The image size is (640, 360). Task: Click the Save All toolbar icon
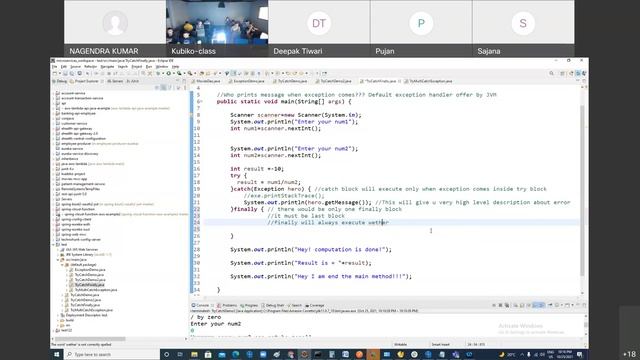(x=72, y=73)
